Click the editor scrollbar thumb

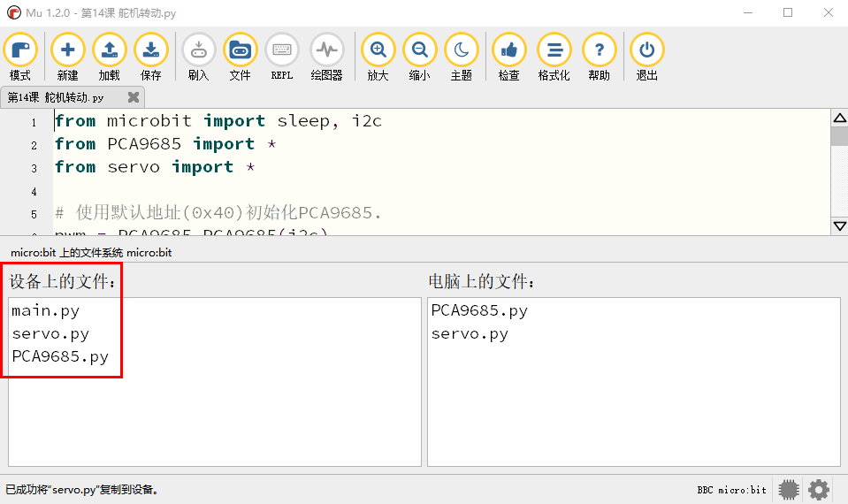click(x=839, y=136)
